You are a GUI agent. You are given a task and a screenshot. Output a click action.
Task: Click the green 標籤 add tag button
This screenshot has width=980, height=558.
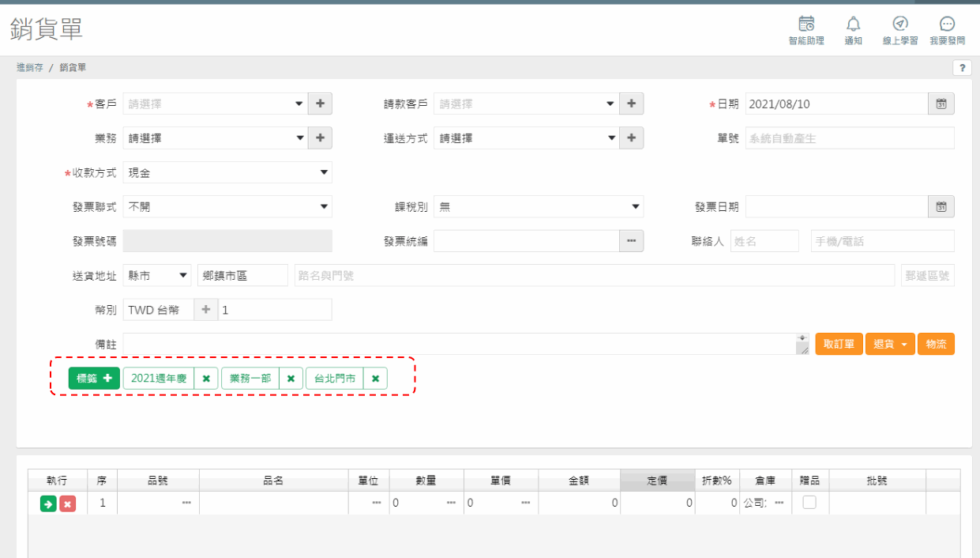pyautogui.click(x=94, y=379)
